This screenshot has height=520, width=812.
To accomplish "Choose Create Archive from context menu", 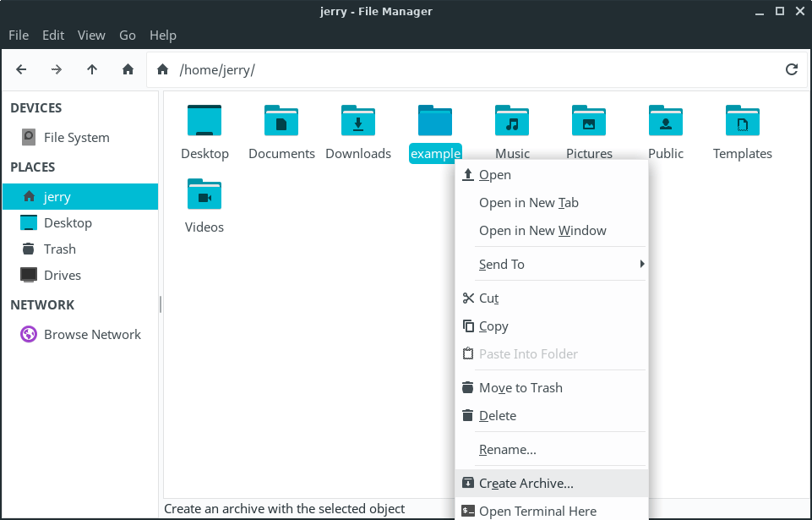I will pyautogui.click(x=526, y=484).
